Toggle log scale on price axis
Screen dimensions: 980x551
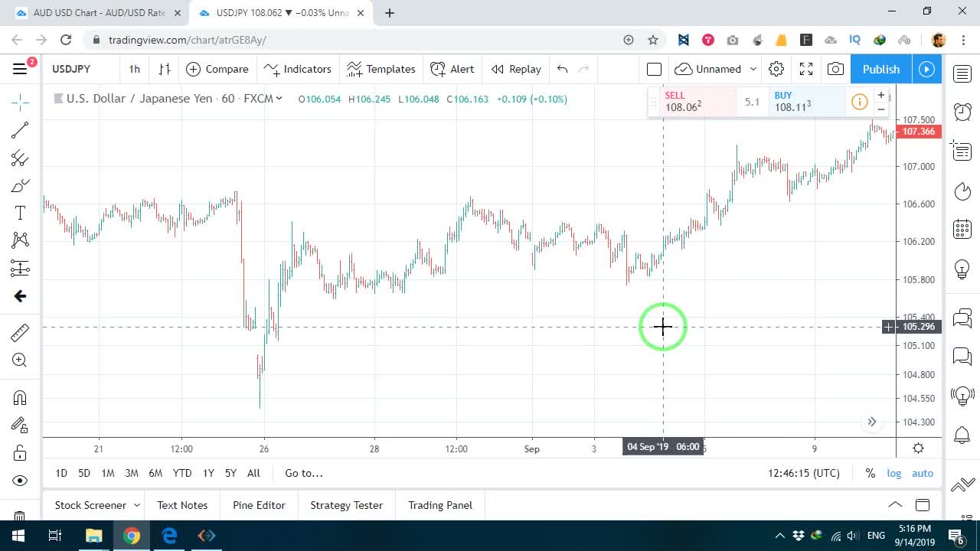pos(894,473)
